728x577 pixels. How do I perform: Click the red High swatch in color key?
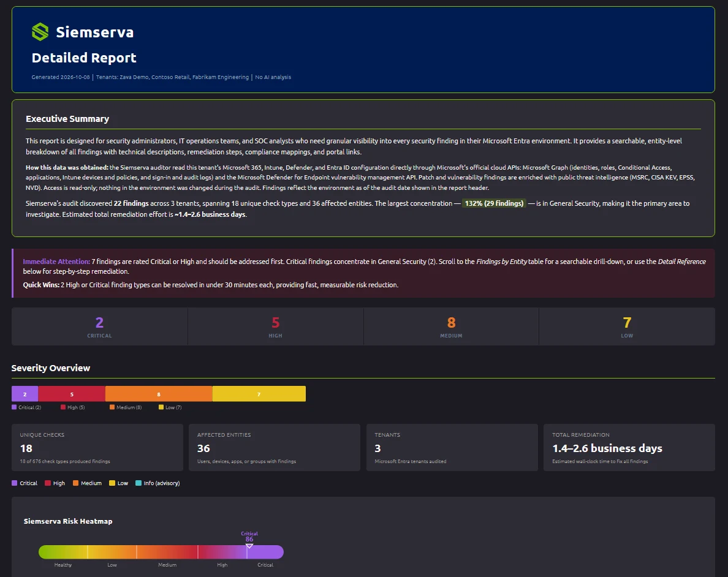coord(47,483)
